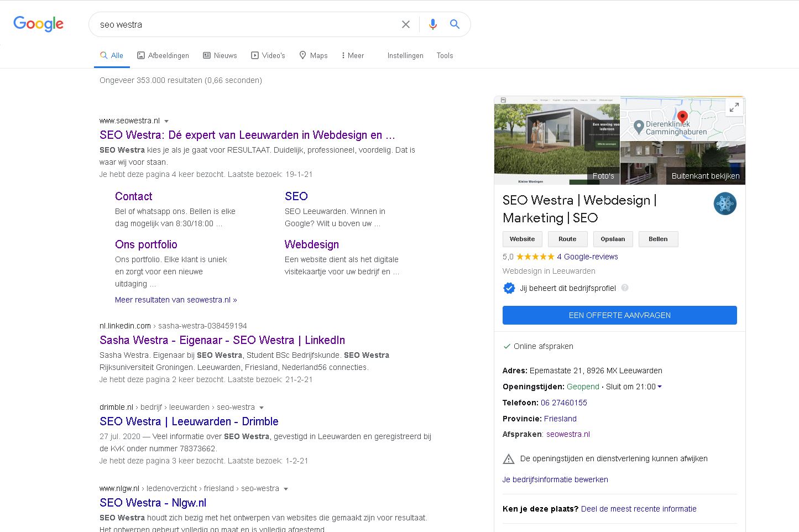
Task: Clear the search query with the X icon
Action: tap(406, 24)
